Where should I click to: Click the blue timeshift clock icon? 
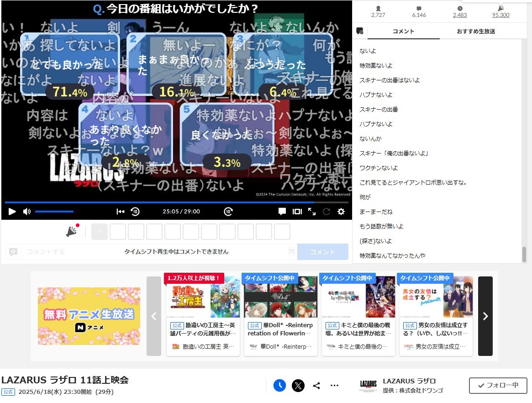279,385
